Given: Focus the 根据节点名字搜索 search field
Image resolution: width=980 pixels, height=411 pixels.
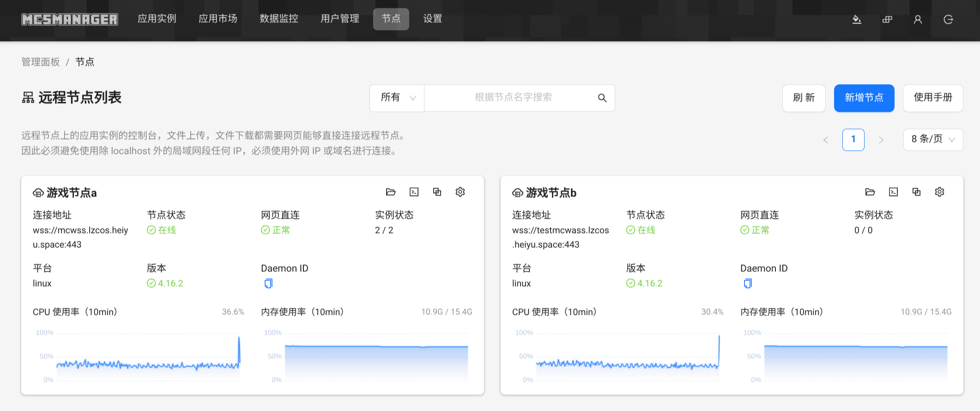Looking at the screenshot, I should point(513,98).
